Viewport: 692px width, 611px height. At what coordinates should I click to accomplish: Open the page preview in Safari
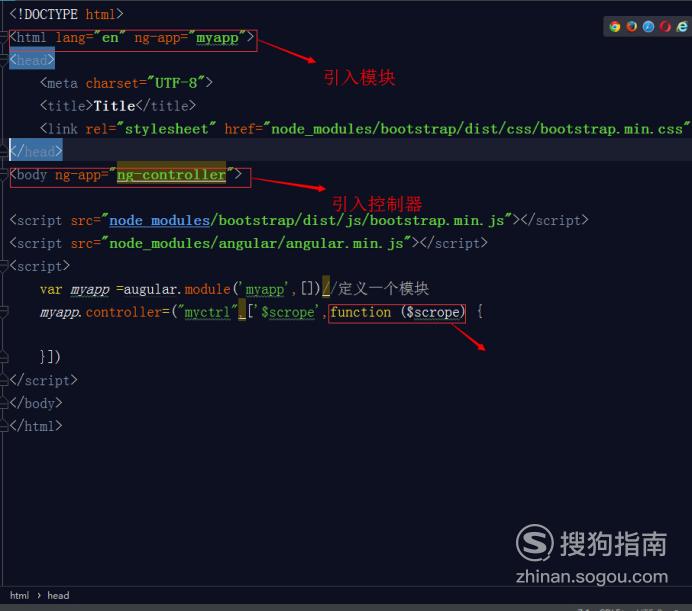click(x=648, y=26)
